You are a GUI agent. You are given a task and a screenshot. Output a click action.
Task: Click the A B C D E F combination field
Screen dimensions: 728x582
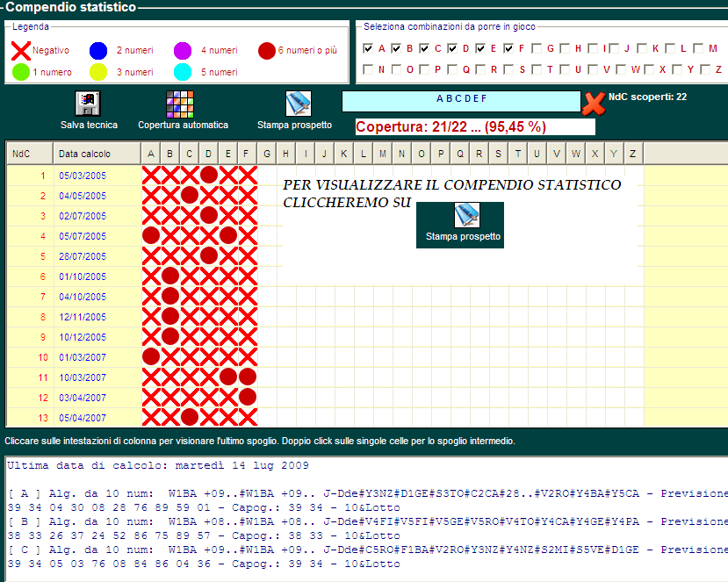462,101
